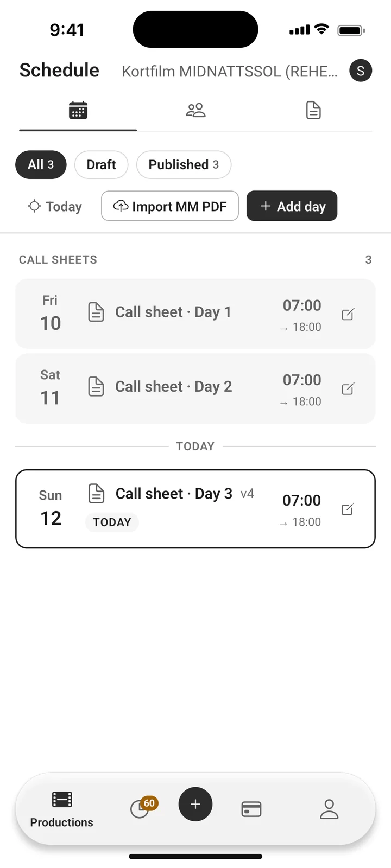Tap the S profile avatar
391x868 pixels.
pyautogui.click(x=361, y=71)
